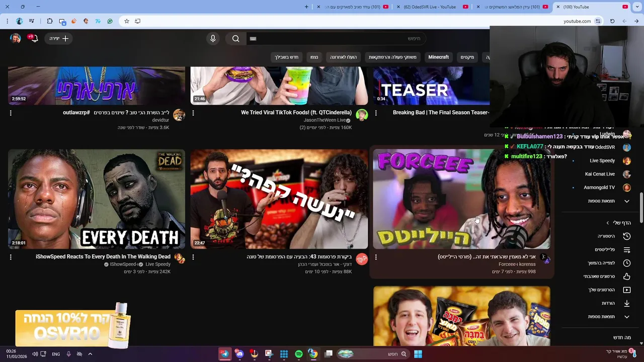Screen dimensions: 644x362
Task: Open the 'EVERY DEATH' Walking Dead thumbnail
Action: (x=97, y=199)
